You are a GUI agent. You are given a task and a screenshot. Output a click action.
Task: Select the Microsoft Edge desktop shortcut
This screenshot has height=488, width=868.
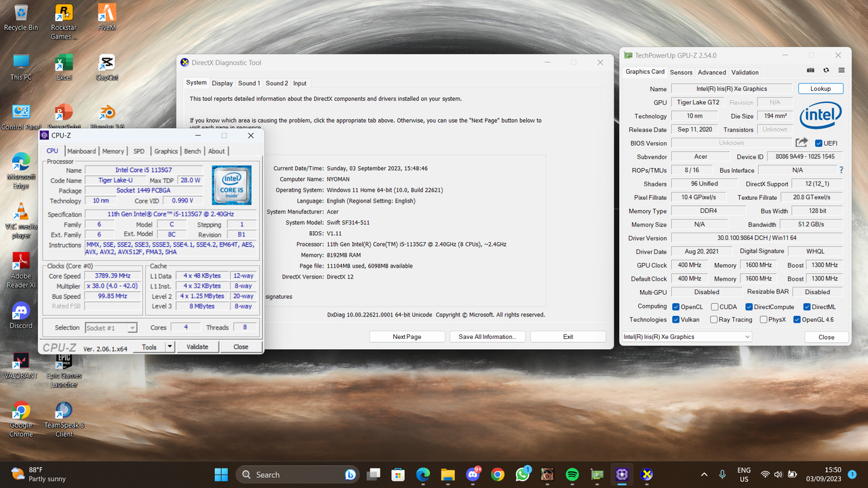click(x=21, y=171)
